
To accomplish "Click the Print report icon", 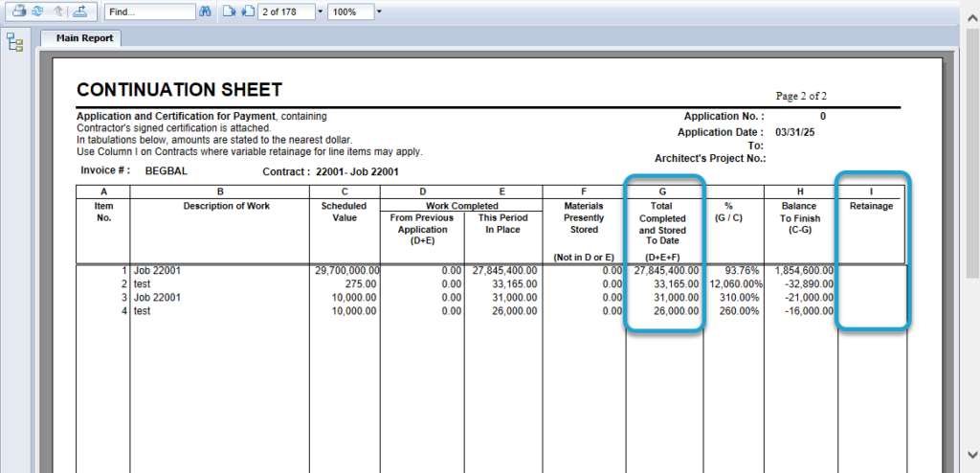I will (19, 11).
